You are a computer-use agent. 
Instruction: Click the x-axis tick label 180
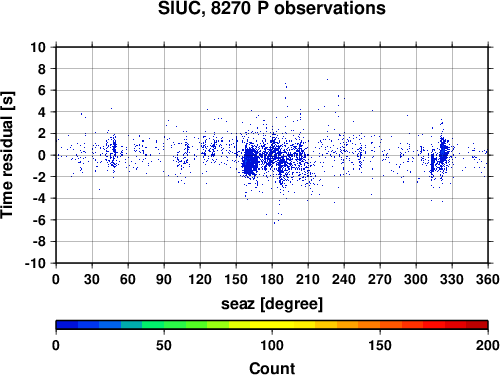pyautogui.click(x=272, y=279)
